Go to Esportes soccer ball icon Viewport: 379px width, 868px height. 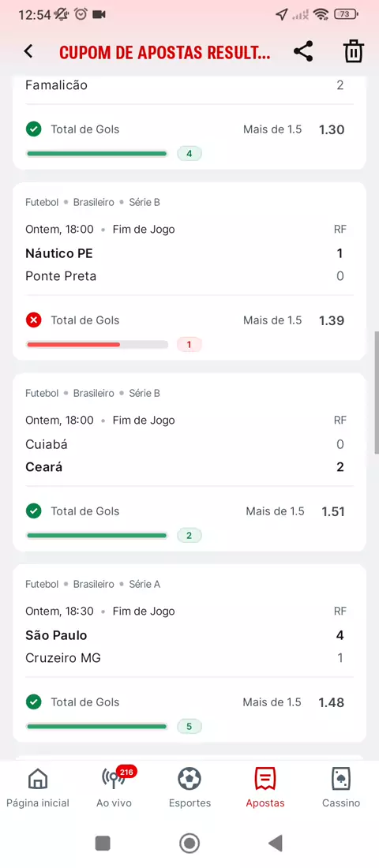click(189, 788)
